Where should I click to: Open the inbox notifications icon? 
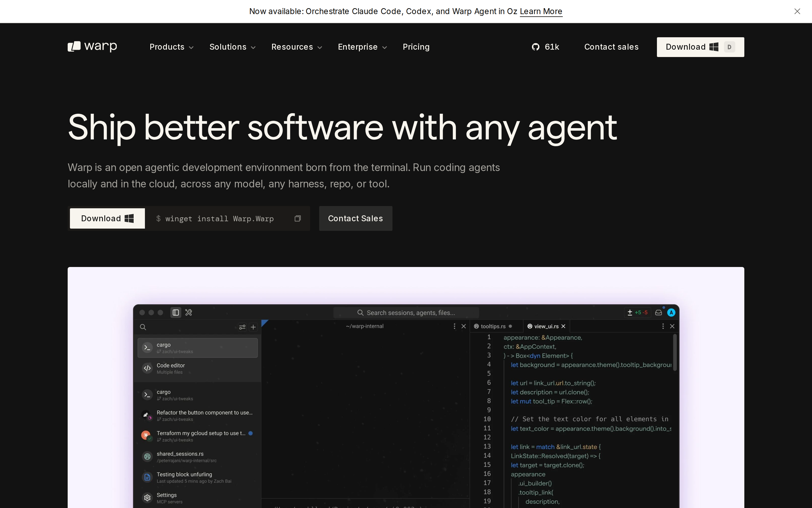tap(659, 312)
